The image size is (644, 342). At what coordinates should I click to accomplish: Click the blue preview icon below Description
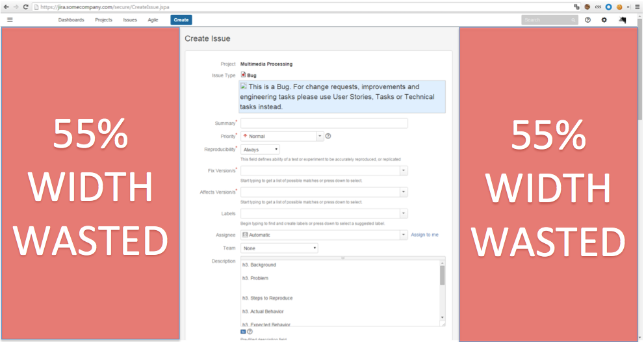[243, 332]
